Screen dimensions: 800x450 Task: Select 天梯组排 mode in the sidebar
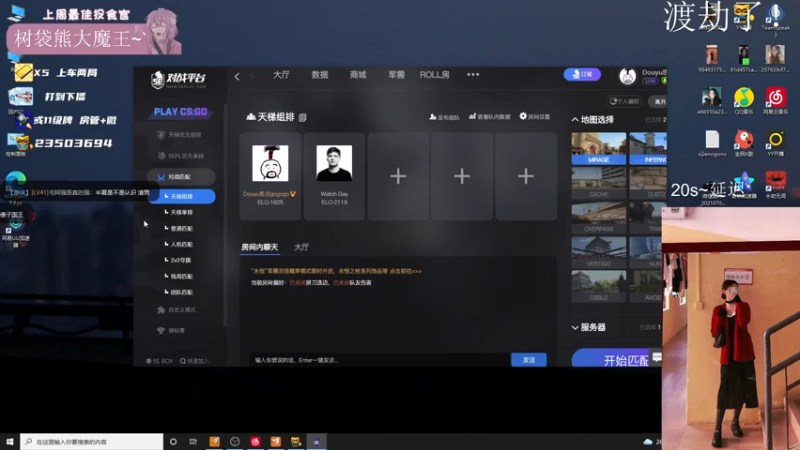click(x=182, y=196)
